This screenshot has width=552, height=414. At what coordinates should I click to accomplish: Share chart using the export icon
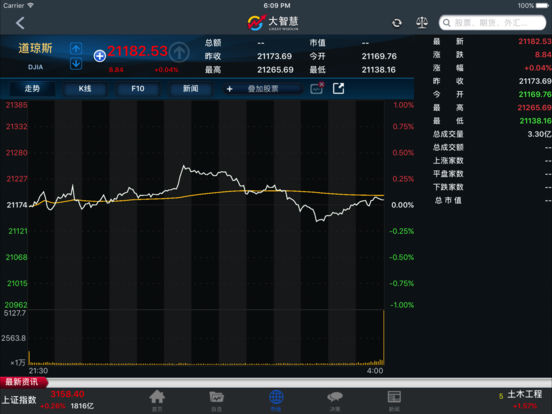click(x=338, y=88)
